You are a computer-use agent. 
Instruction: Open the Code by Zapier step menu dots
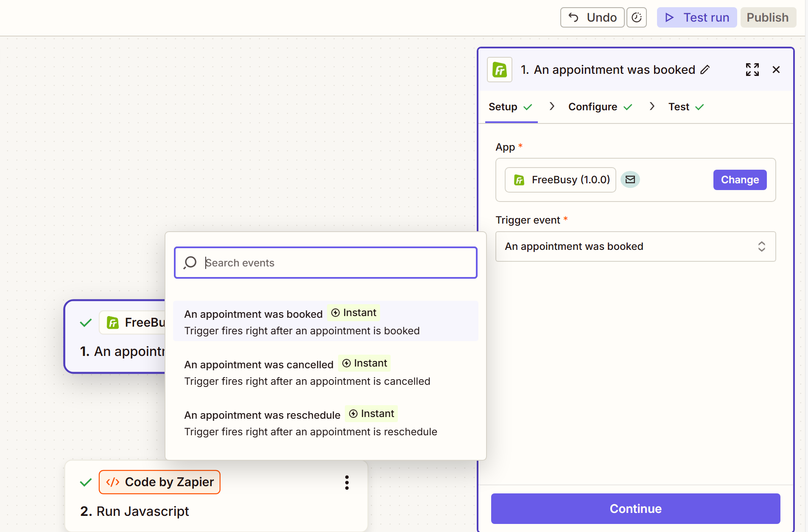[347, 482]
